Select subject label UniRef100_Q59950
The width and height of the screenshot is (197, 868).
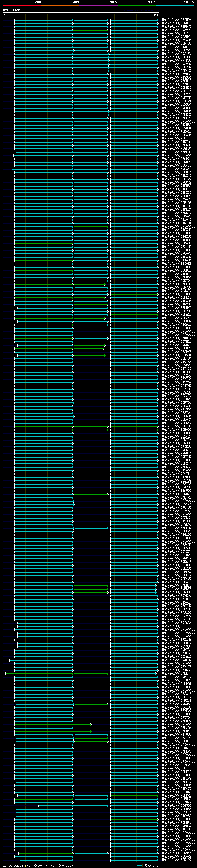pyautogui.click(x=177, y=104)
